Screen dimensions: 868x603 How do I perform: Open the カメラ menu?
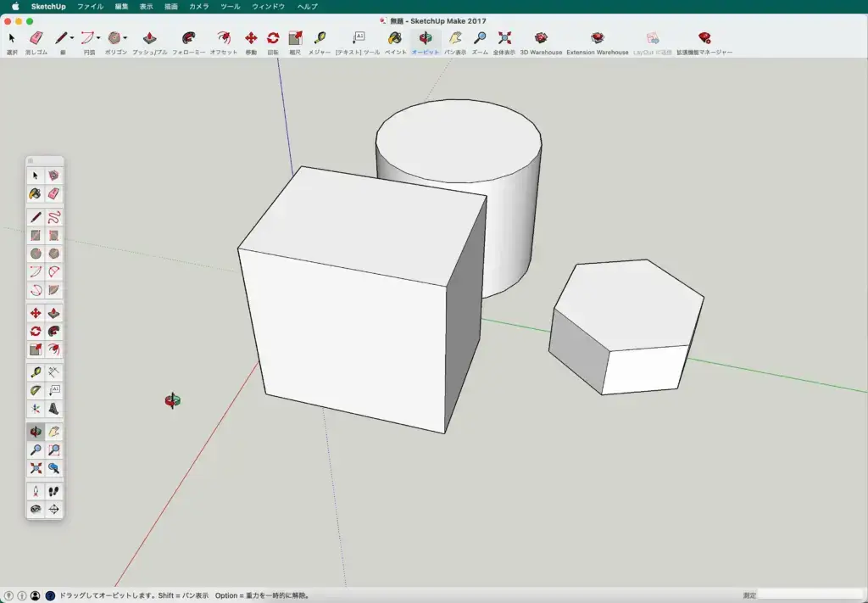coord(198,7)
